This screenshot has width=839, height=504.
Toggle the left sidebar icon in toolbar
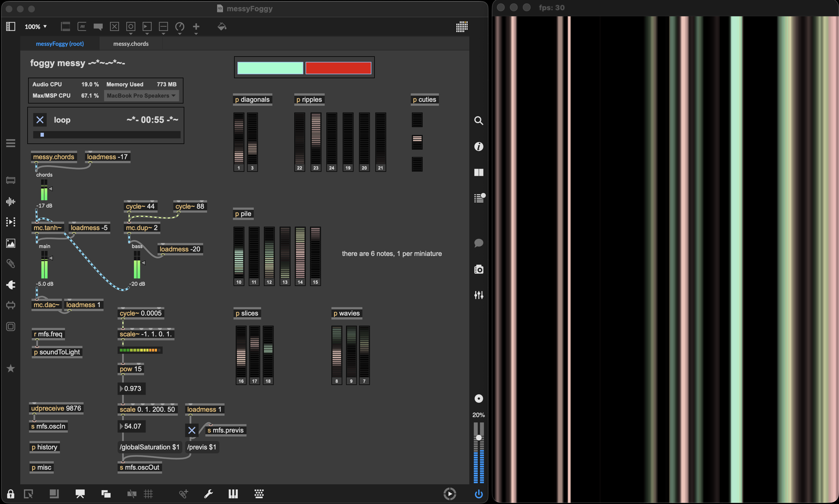tap(10, 26)
